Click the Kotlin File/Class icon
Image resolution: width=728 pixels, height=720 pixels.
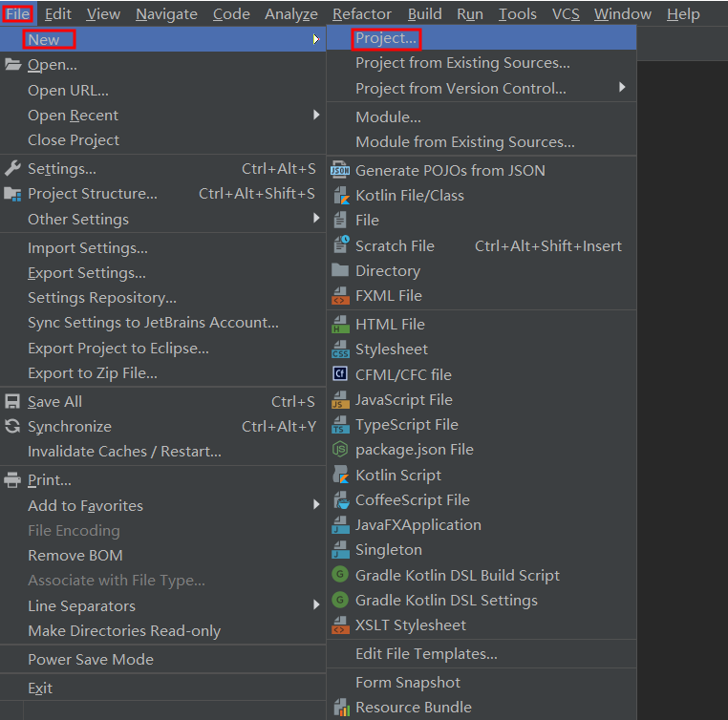341,196
